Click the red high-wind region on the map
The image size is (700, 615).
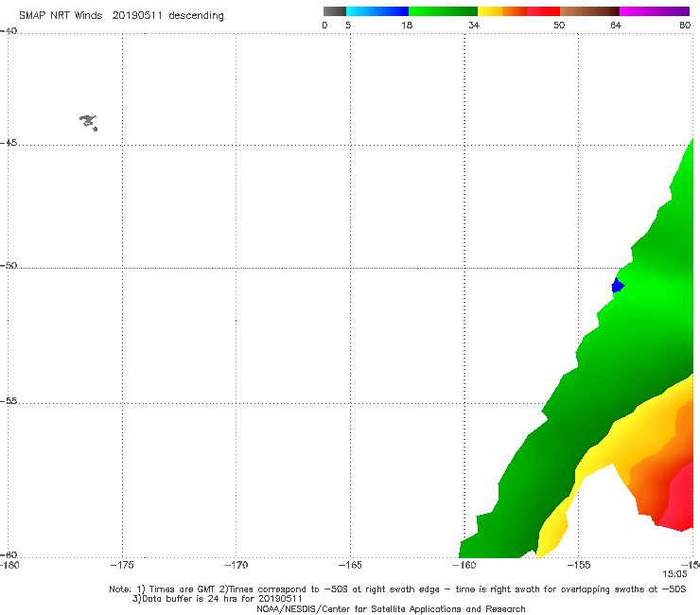[679, 501]
